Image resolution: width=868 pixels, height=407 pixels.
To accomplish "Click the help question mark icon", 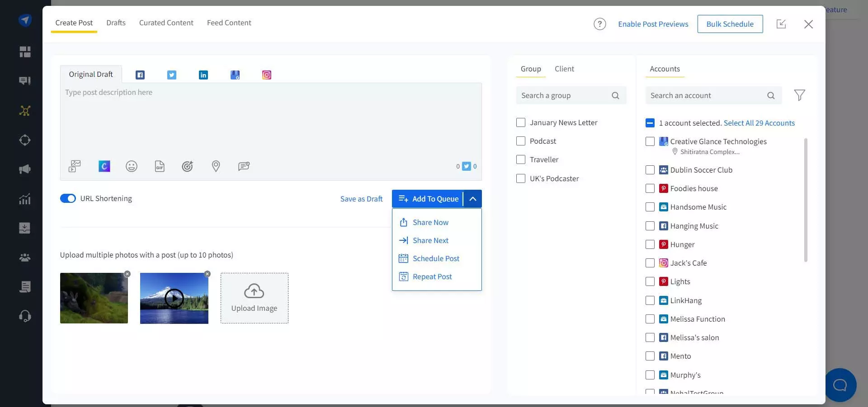I will pyautogui.click(x=599, y=24).
